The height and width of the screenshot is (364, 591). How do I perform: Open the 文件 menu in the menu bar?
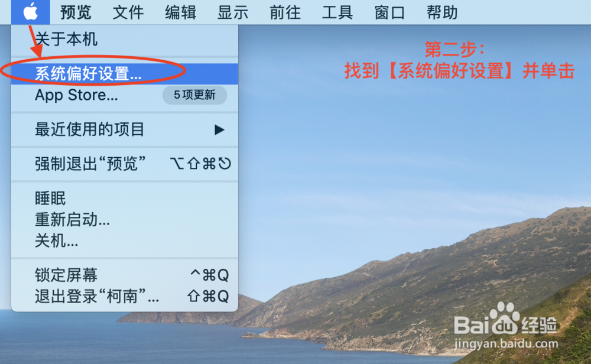pos(128,12)
